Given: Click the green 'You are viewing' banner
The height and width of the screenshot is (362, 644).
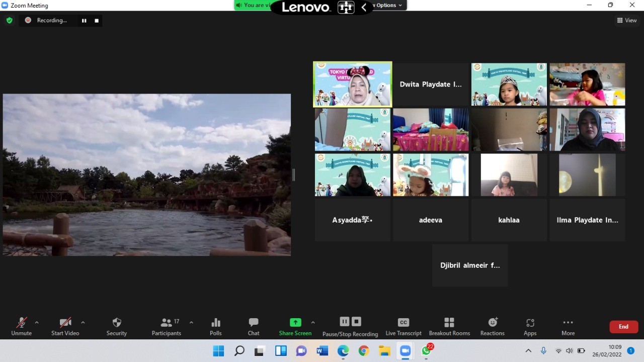Looking at the screenshot, I should [x=253, y=5].
